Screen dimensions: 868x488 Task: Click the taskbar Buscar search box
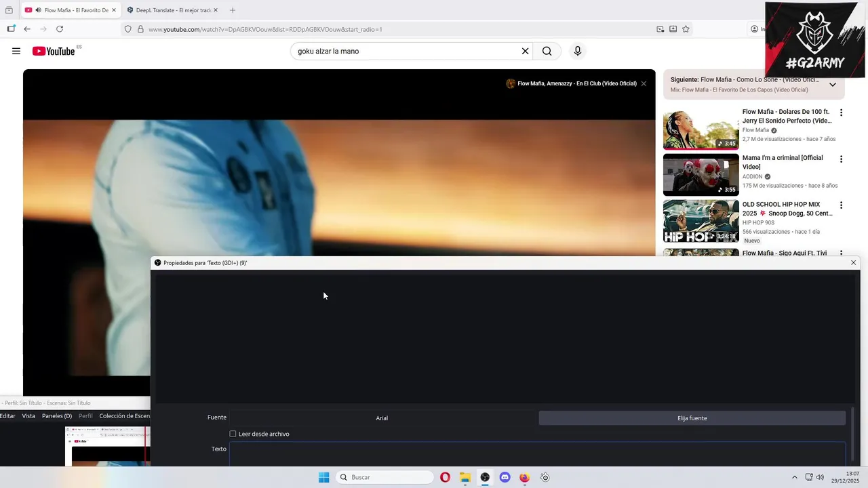(x=384, y=477)
